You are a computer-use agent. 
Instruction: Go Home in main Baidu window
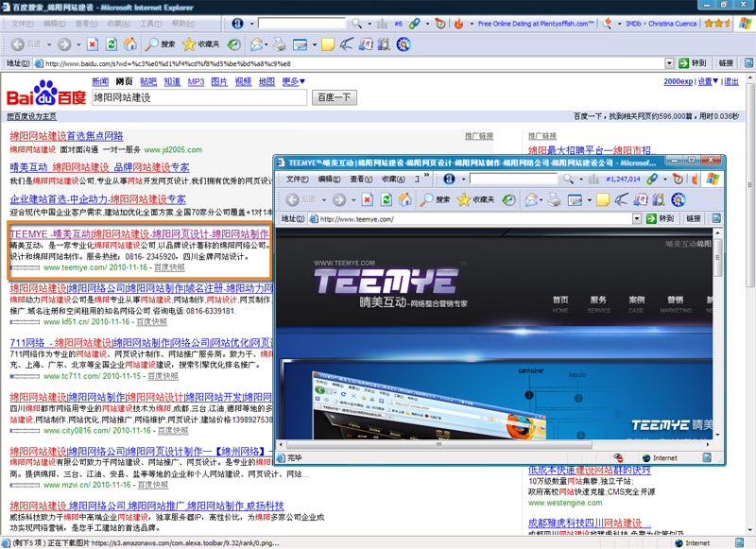pyautogui.click(x=129, y=44)
